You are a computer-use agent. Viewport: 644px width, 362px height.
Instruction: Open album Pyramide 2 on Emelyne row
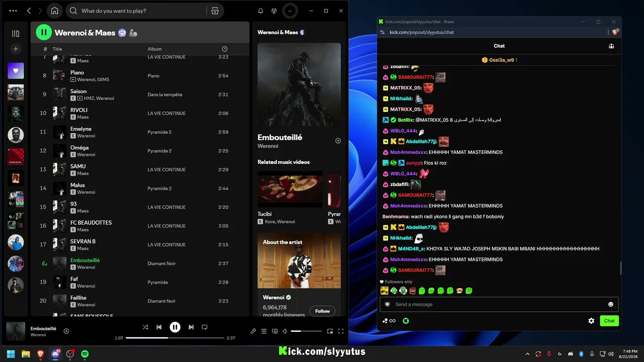[159, 132]
